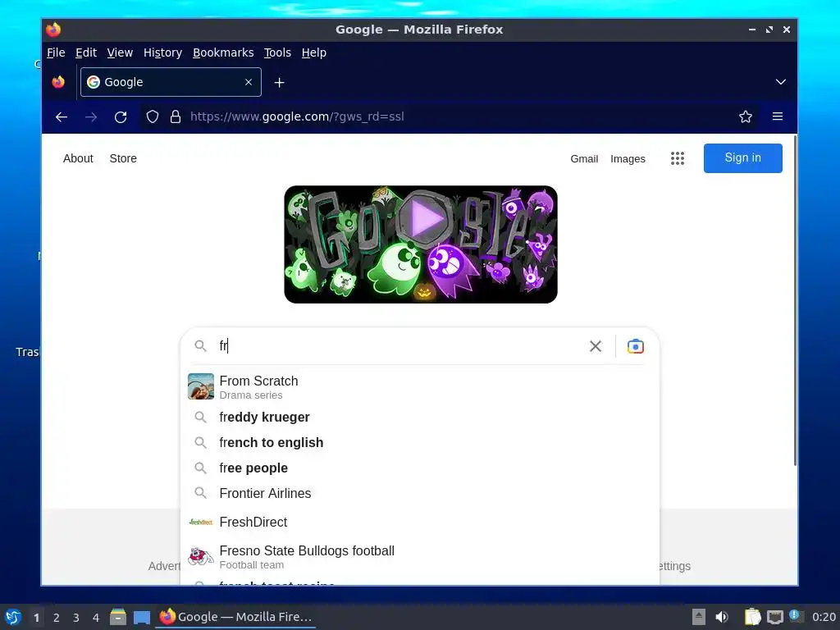The image size is (840, 630).
Task: Open the network tray icon
Action: tap(774, 617)
